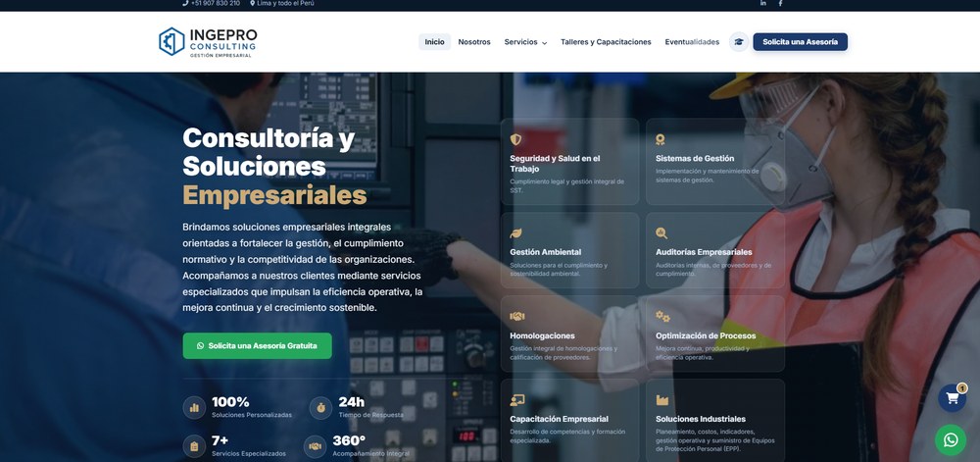This screenshot has height=462, width=980.
Task: Click the green Solicita una Asesoría Gratuita button
Action: pos(258,345)
